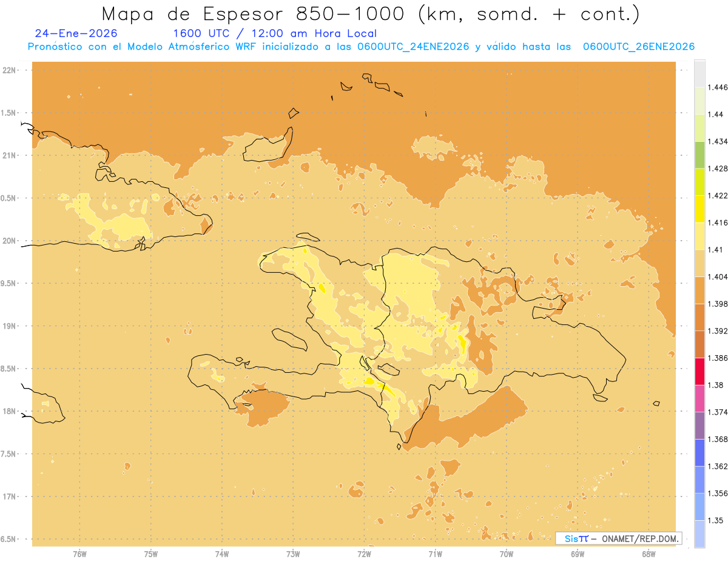Screen dimensions: 728x562
Task: Click the pink legend band above 1.374
Action: (699, 398)
